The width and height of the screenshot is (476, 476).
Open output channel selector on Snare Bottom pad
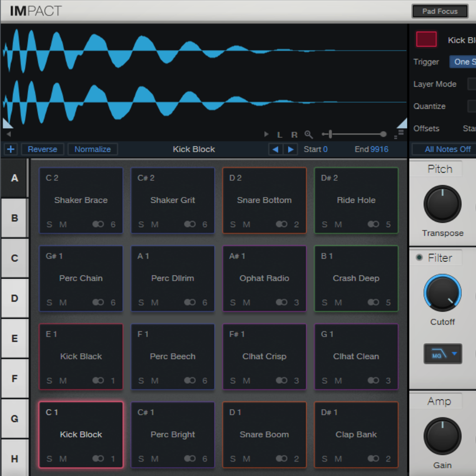pos(296,225)
